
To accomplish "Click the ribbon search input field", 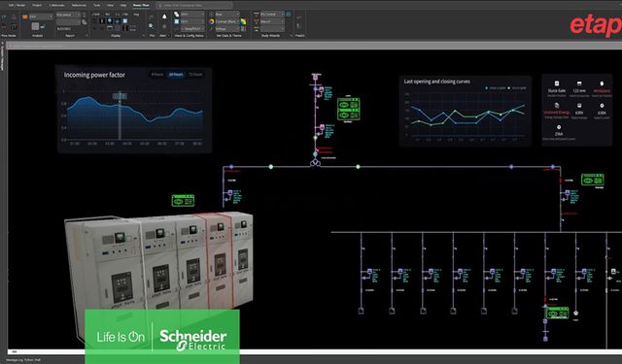I will pos(194,6).
